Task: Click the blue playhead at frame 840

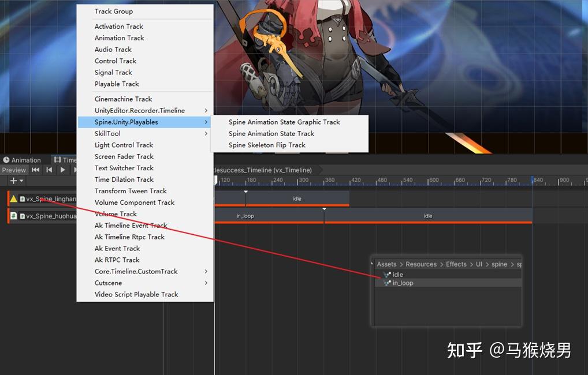Action: pyautogui.click(x=532, y=180)
